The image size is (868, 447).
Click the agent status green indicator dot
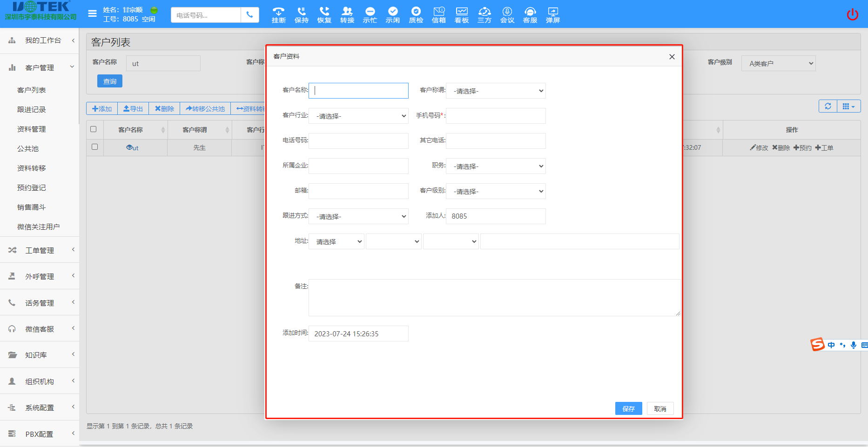point(154,9)
